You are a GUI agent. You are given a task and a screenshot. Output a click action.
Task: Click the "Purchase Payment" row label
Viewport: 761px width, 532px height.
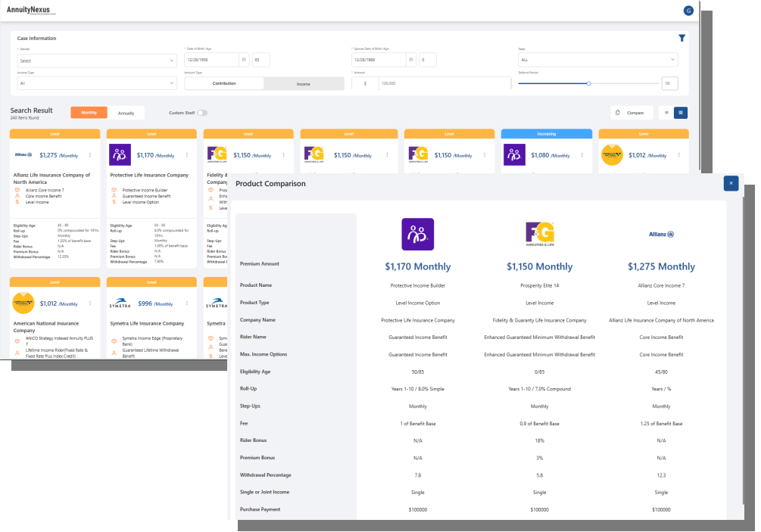[260, 510]
